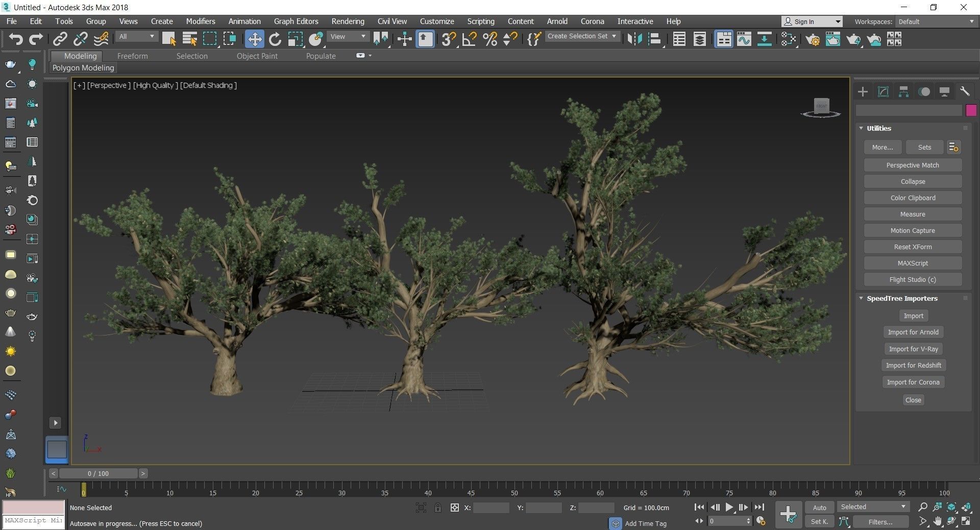Viewport: 980px width, 530px height.
Task: Click the Redo arrow icon
Action: (36, 39)
